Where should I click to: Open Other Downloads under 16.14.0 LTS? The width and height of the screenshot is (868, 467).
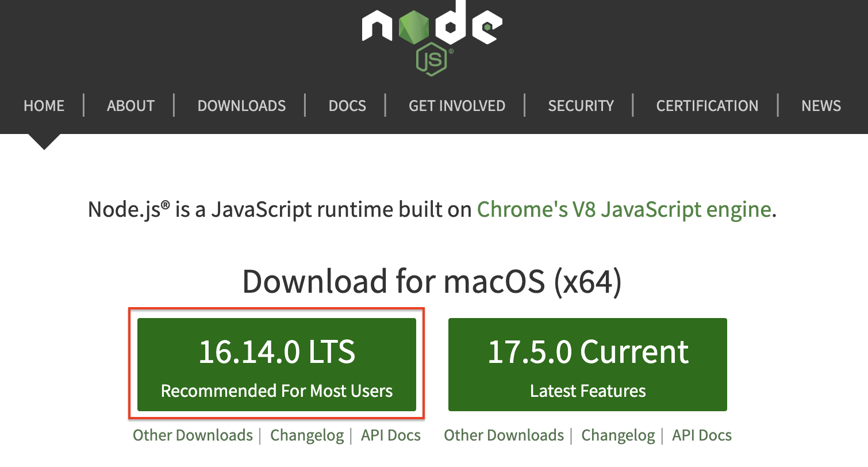pos(193,435)
